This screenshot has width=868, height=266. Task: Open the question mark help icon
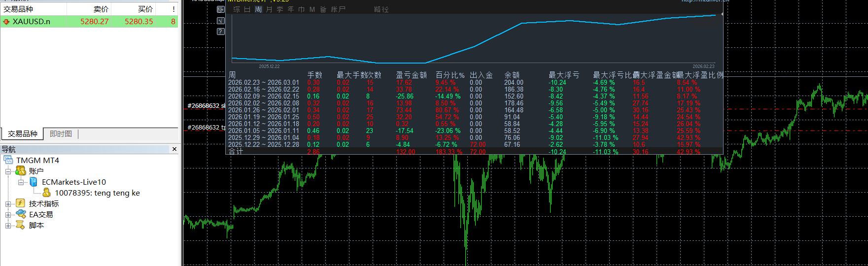point(220,32)
